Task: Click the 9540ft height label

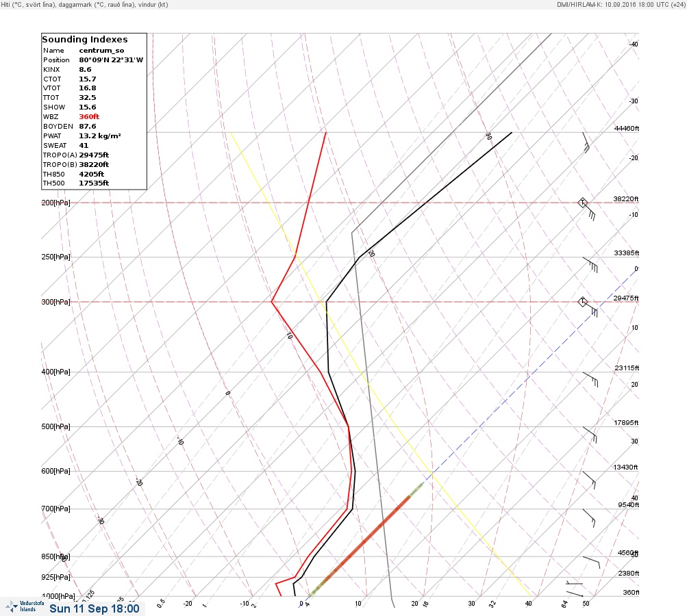Action: (x=629, y=505)
